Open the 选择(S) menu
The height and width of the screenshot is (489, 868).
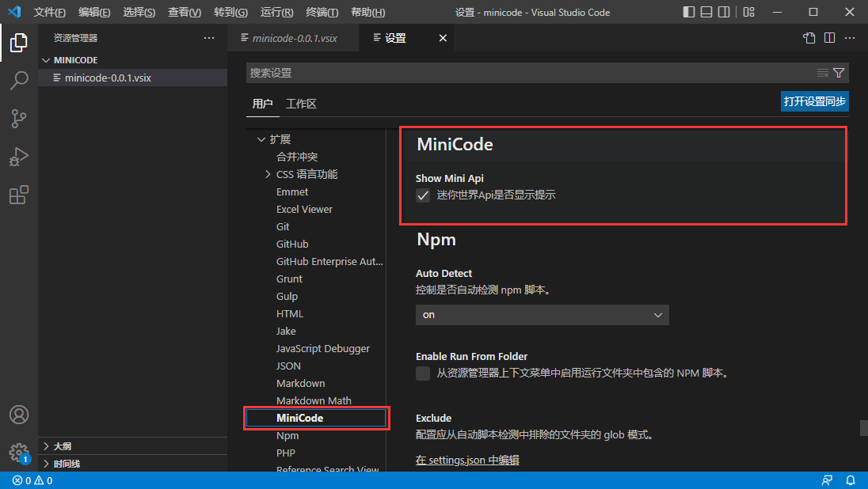tap(139, 12)
